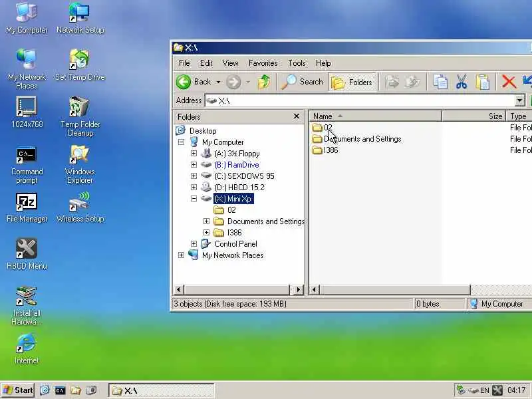Open Command prompt desktop shortcut
Image resolution: width=532 pixels, height=399 pixels.
pos(27,165)
